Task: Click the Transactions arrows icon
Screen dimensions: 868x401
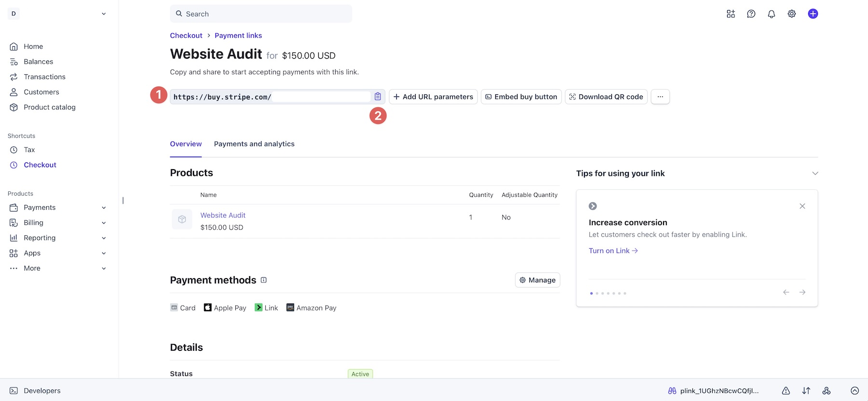Action: [x=14, y=77]
